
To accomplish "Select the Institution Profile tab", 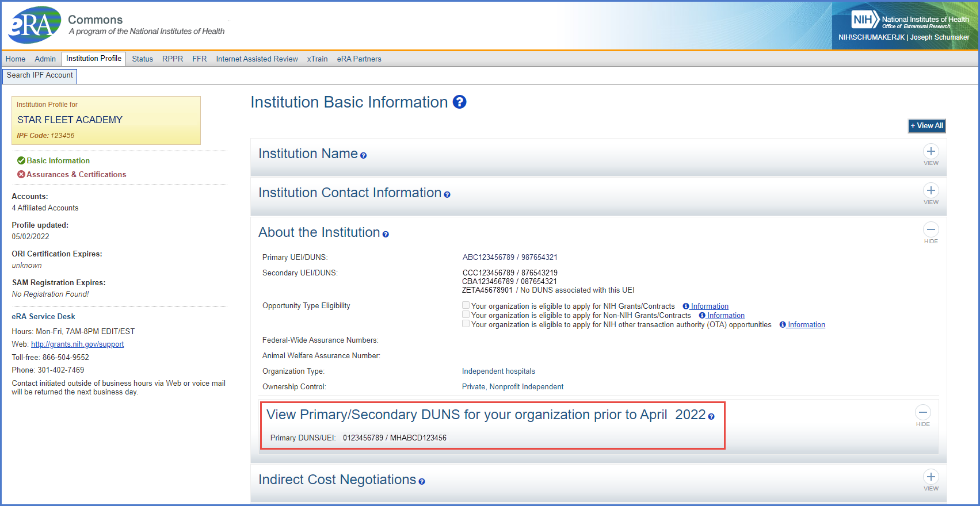I will [x=94, y=59].
